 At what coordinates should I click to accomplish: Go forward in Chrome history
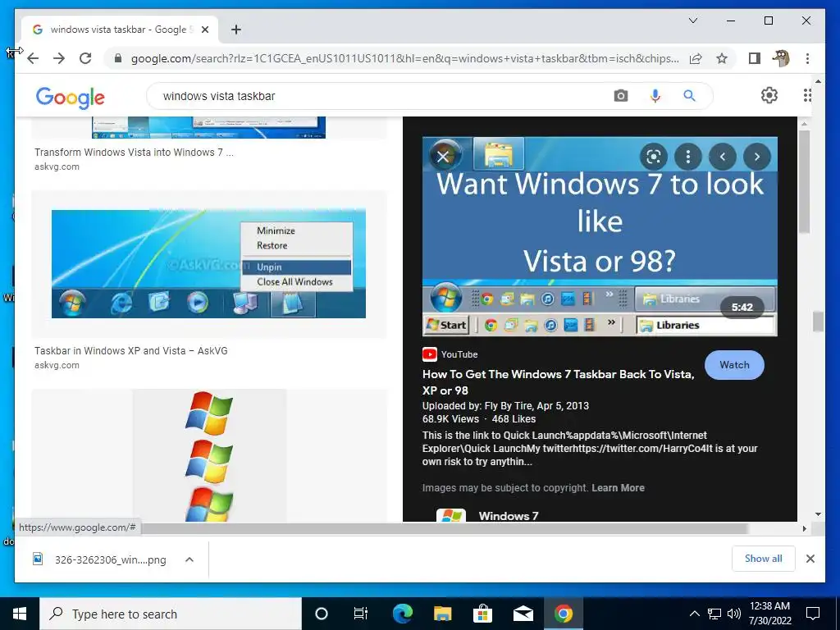click(x=59, y=58)
